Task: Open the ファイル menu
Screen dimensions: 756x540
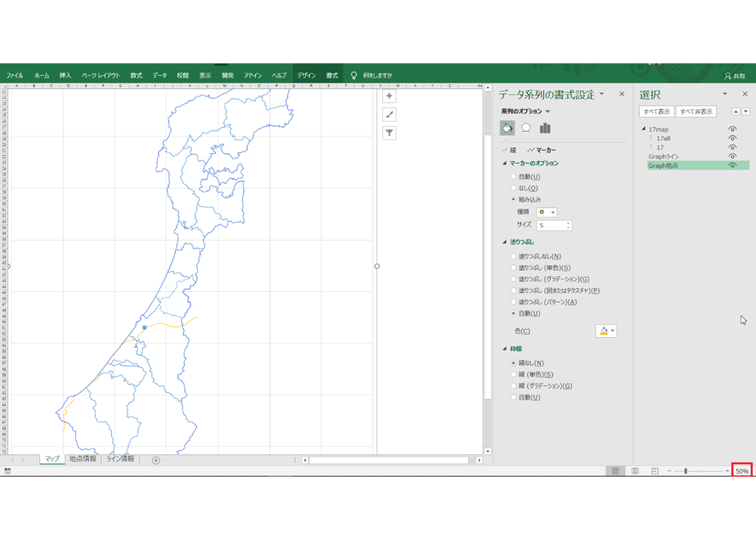Action: pos(15,75)
